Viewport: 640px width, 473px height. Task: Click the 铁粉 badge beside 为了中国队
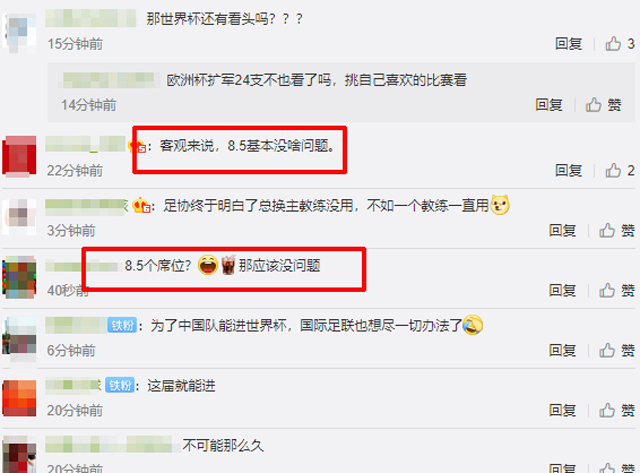(122, 325)
